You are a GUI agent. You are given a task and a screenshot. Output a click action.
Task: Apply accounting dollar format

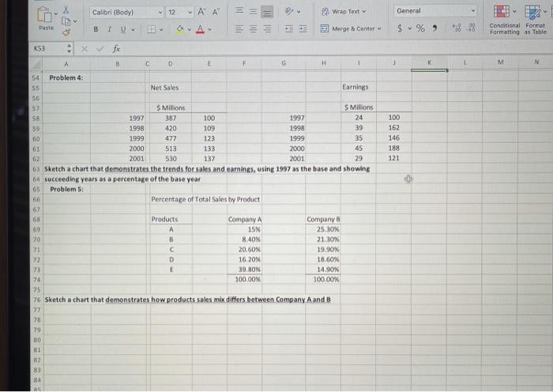pyautogui.click(x=400, y=28)
